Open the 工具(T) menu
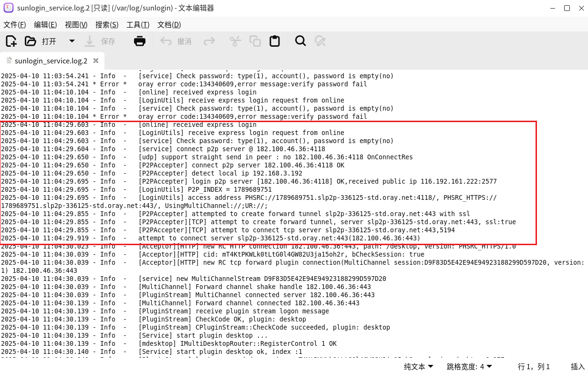Image resolution: width=588 pixels, height=373 pixels. 138,25
